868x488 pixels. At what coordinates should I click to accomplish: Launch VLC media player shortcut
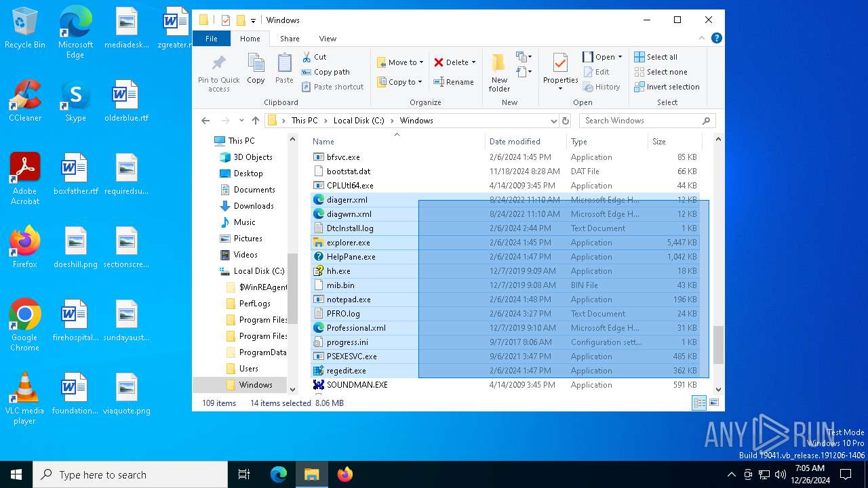pos(24,399)
